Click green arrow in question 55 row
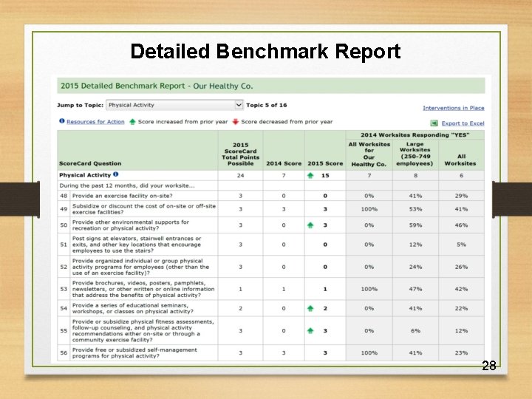 click(x=310, y=330)
